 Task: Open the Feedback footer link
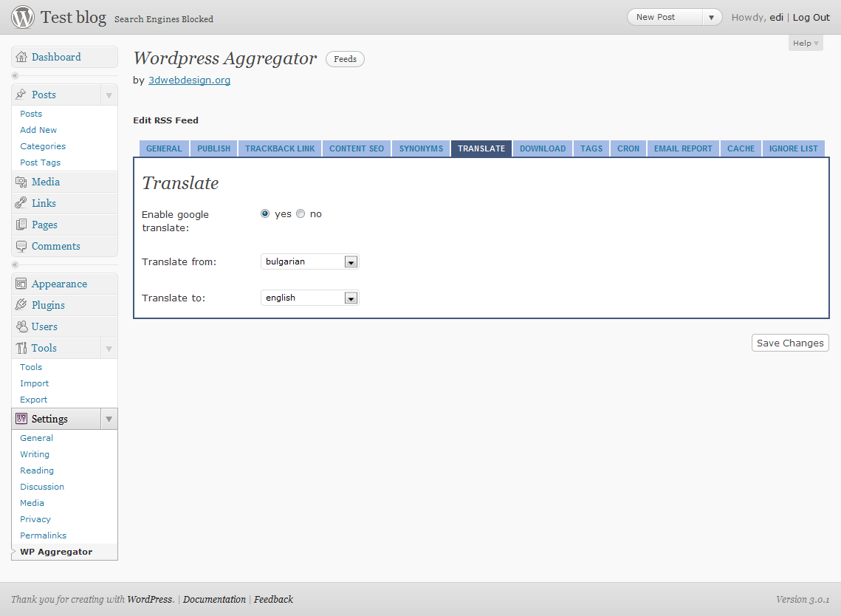[273, 599]
